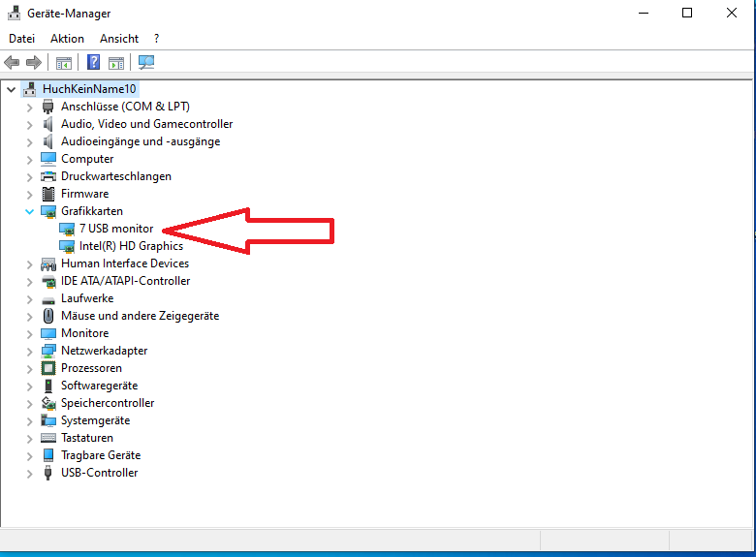Click the Tastaturen keyboard icon
This screenshot has height=557, width=756.
point(48,438)
